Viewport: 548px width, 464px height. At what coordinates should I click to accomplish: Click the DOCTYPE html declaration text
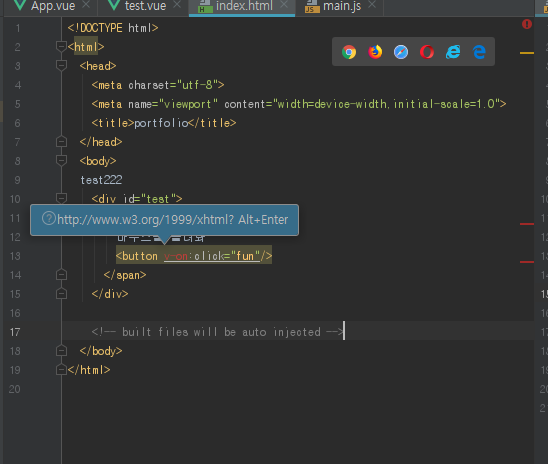(x=113, y=28)
